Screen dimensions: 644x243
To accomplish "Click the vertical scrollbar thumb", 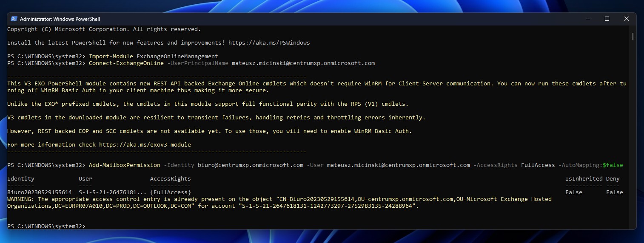I will [633, 36].
